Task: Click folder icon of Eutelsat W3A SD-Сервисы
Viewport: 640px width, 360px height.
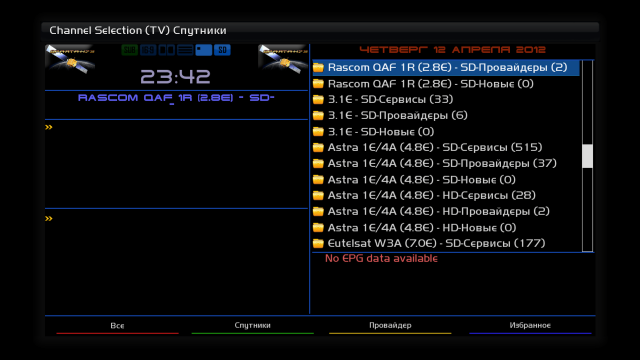Action: (318, 244)
